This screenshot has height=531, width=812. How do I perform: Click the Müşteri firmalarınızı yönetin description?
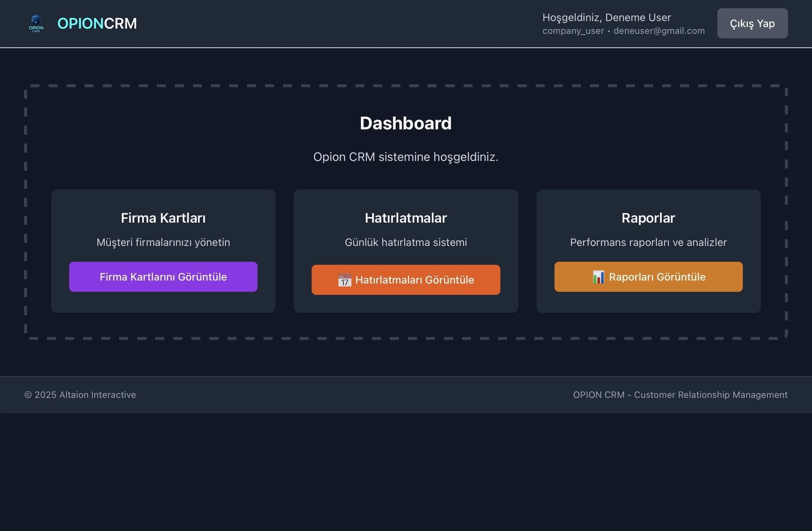pyautogui.click(x=163, y=242)
